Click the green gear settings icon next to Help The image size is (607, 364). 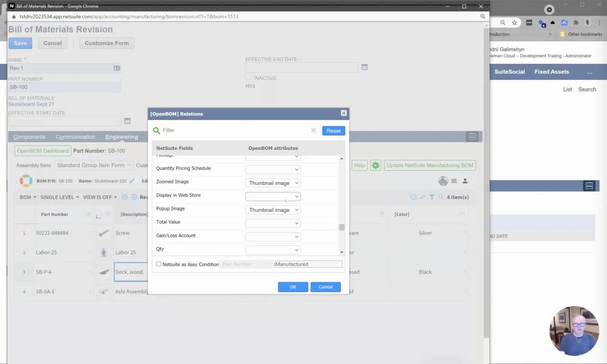(x=376, y=165)
